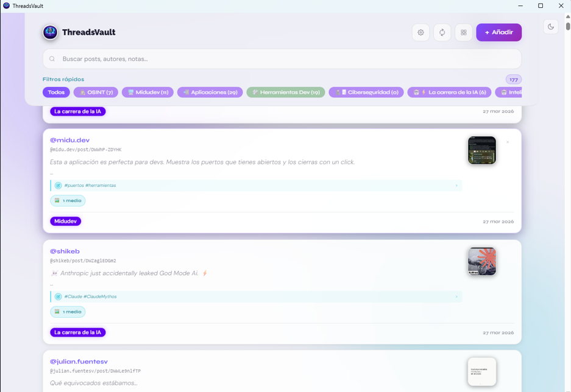This screenshot has height=392, width=571.
Task: Filter by Ciberseguridad (0) chip
Action: [x=366, y=93]
